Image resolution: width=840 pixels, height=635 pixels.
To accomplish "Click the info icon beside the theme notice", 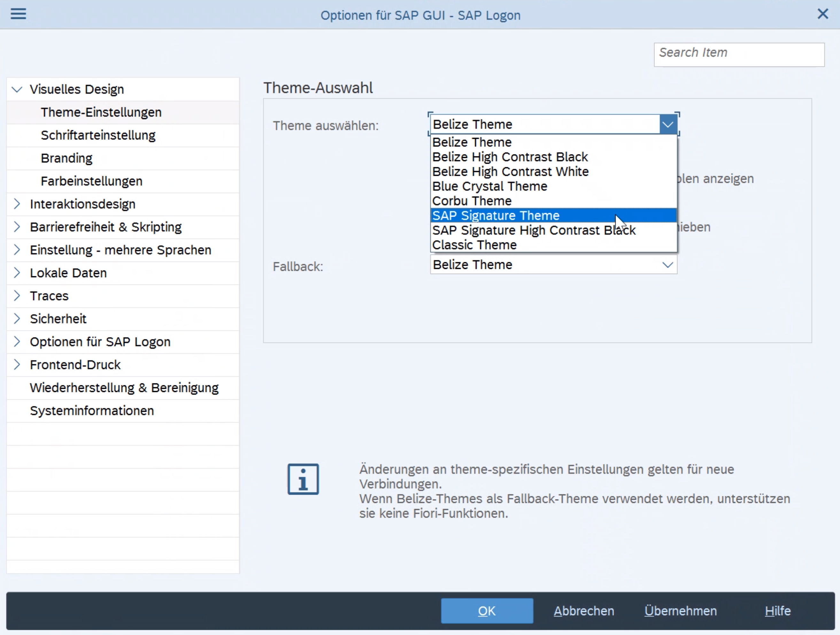I will point(303,479).
